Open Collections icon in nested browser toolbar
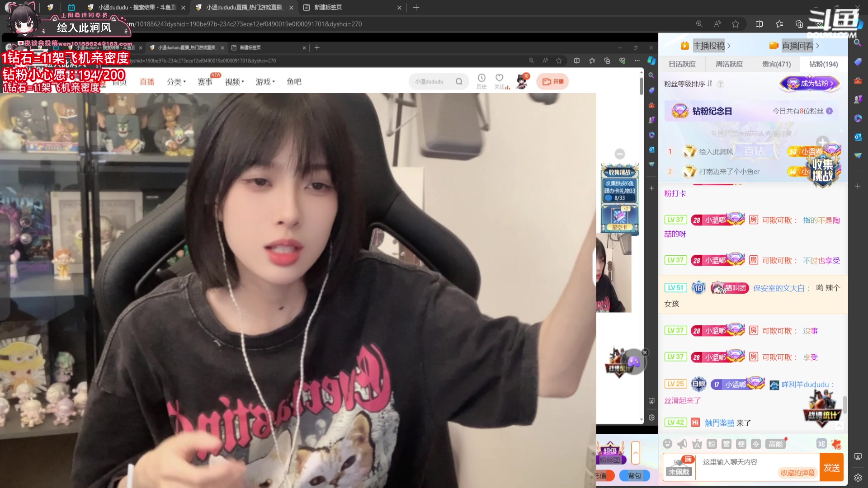Screen dimensions: 868x488 point(607,61)
